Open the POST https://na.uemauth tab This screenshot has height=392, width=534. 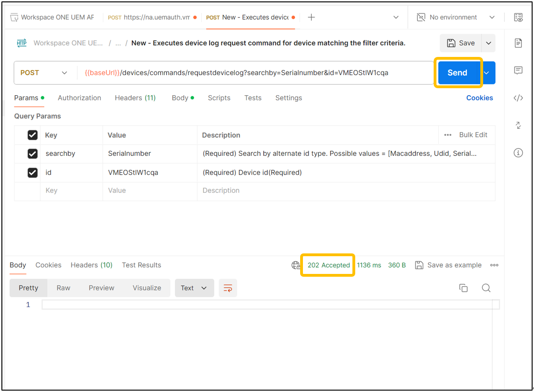pyautogui.click(x=152, y=17)
